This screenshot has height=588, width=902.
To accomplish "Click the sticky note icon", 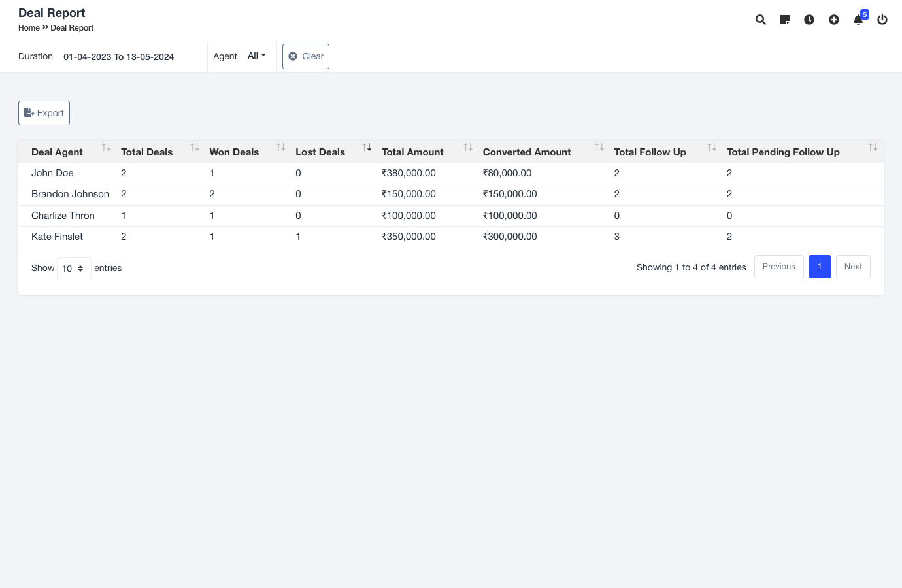I will click(785, 20).
